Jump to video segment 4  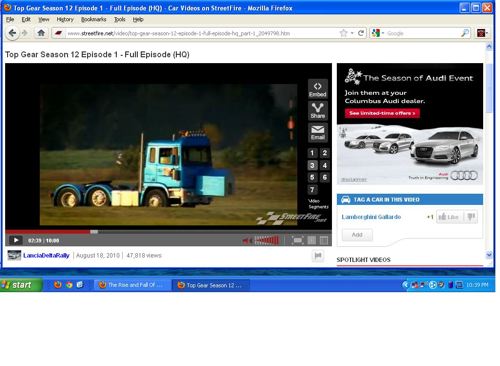324,165
